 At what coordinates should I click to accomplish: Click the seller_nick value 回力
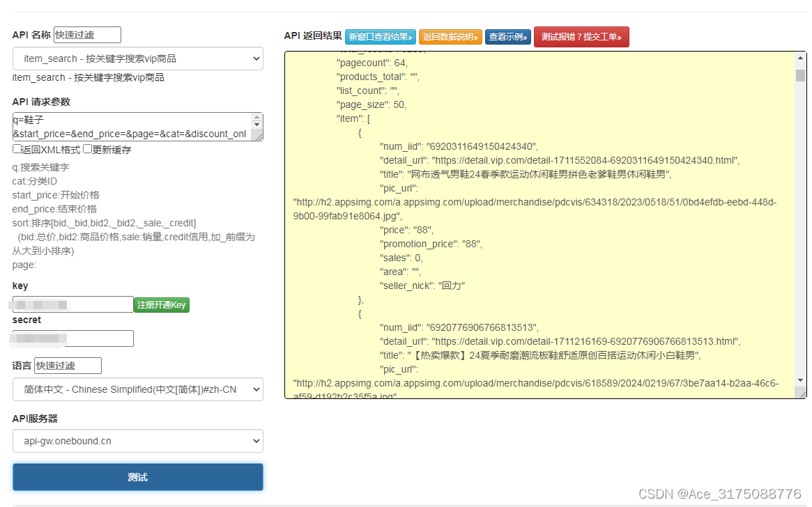click(x=452, y=286)
